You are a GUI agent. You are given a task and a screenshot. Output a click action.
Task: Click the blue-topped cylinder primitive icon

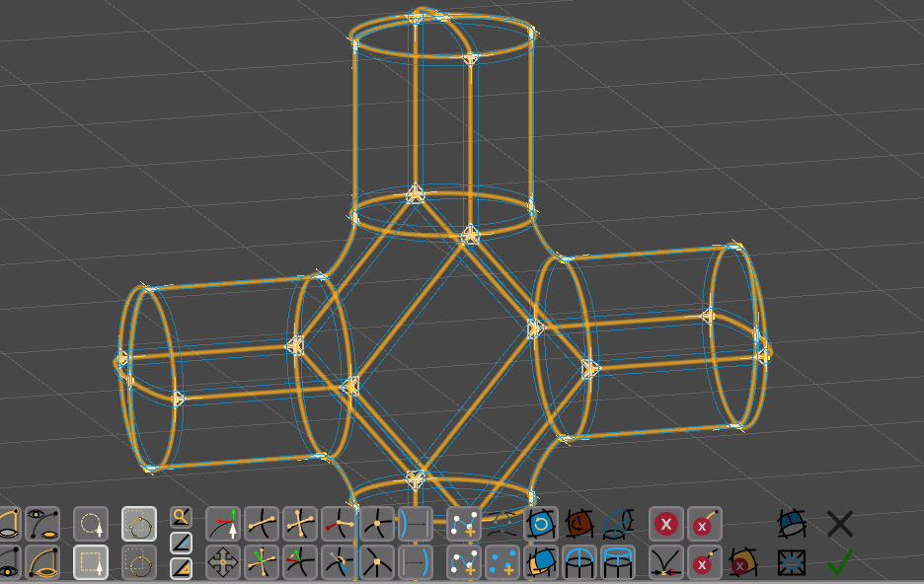tap(618, 562)
